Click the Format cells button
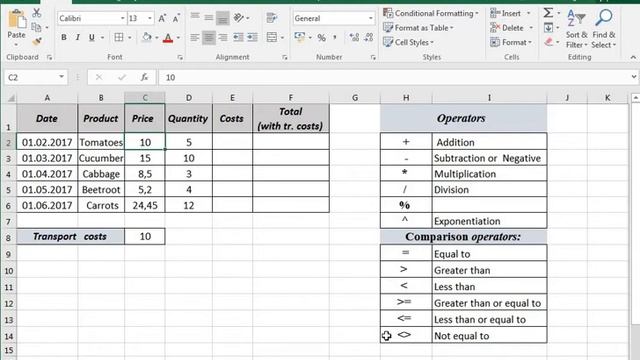The image size is (640, 360). click(x=511, y=42)
